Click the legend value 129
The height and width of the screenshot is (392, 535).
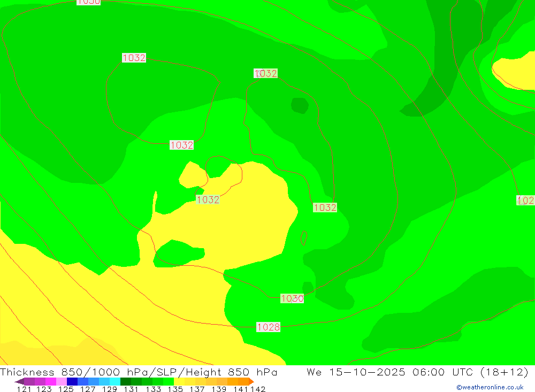(x=110, y=389)
